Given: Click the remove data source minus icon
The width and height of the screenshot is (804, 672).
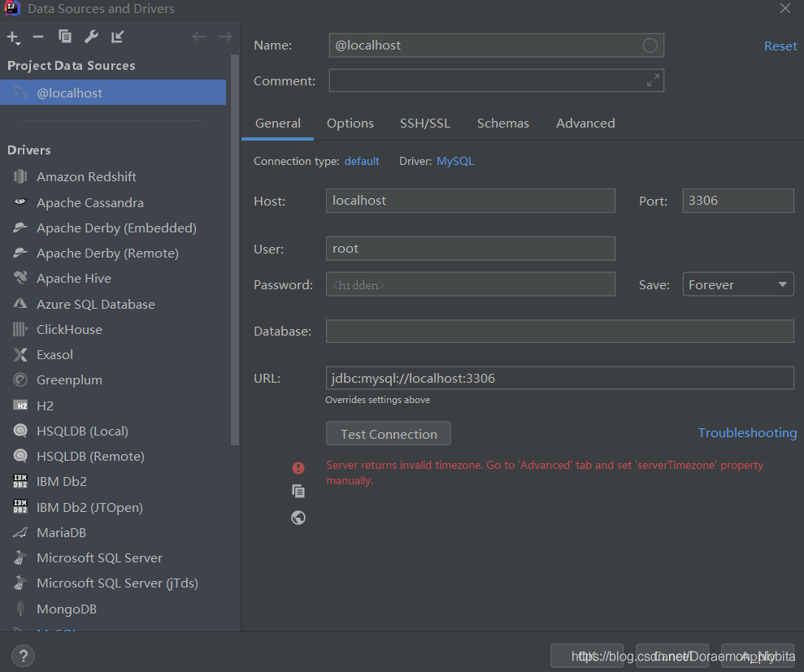Looking at the screenshot, I should (x=38, y=37).
